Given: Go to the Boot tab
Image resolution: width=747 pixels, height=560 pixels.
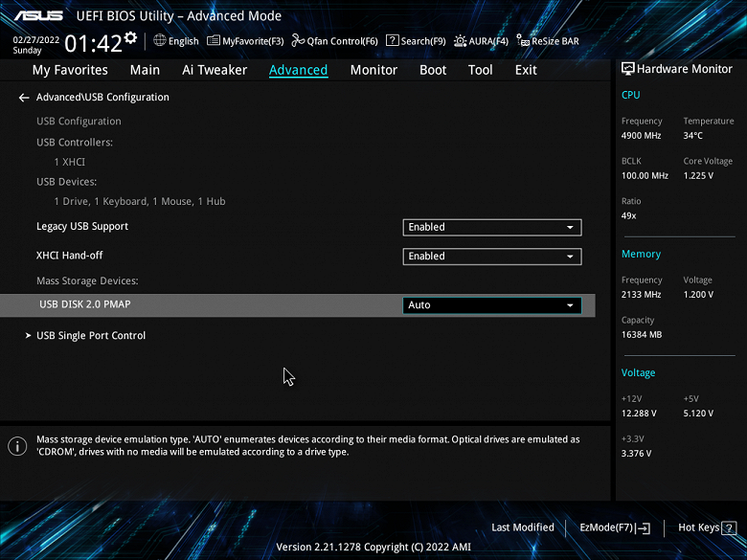Looking at the screenshot, I should [433, 70].
